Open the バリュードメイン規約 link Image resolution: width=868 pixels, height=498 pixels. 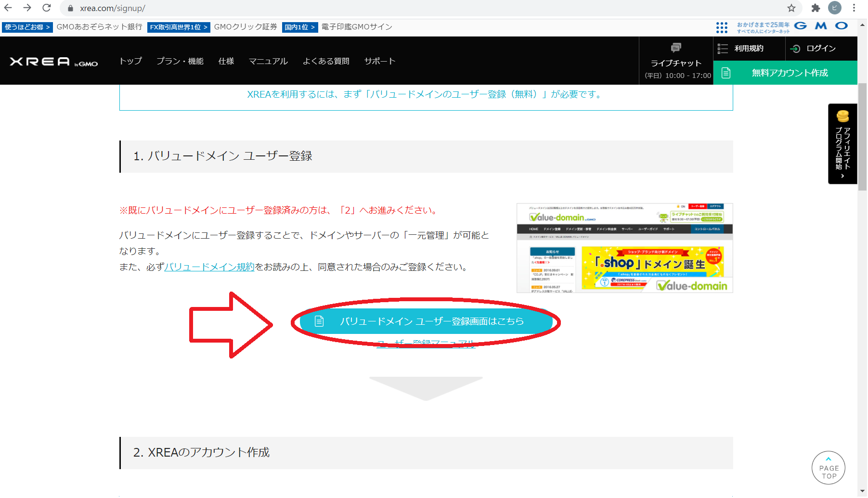click(209, 267)
